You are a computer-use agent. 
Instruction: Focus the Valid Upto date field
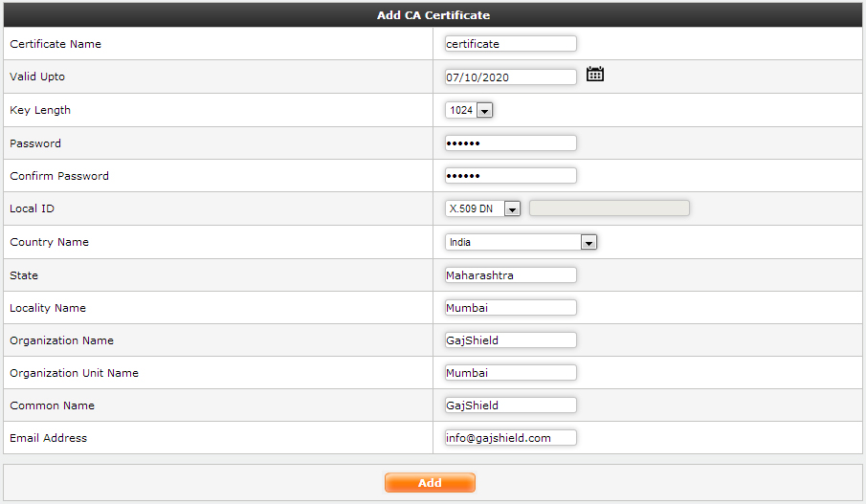[x=510, y=77]
